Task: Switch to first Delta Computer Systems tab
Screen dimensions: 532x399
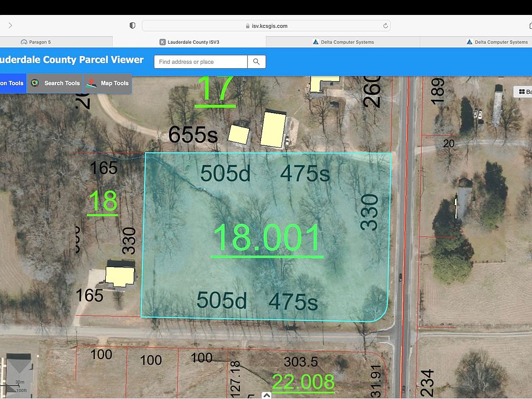Action: (343, 42)
